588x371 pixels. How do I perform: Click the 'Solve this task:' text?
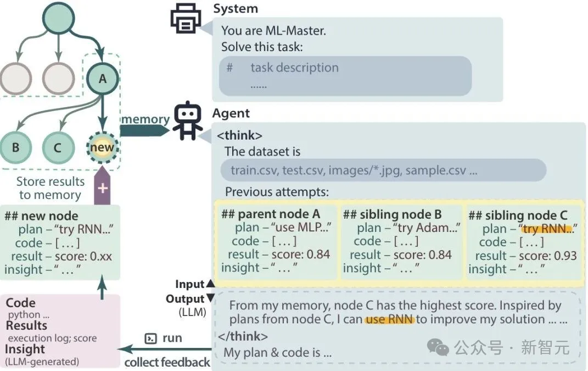[x=262, y=47]
